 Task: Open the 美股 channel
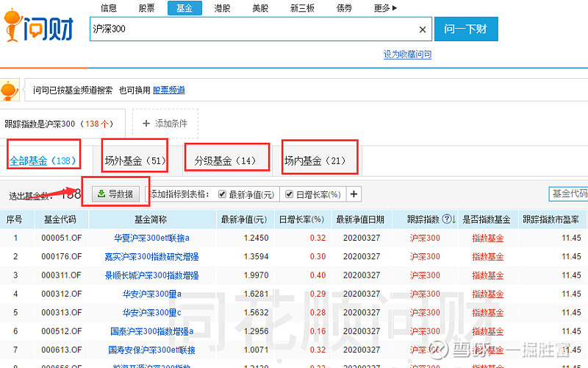pyautogui.click(x=260, y=8)
